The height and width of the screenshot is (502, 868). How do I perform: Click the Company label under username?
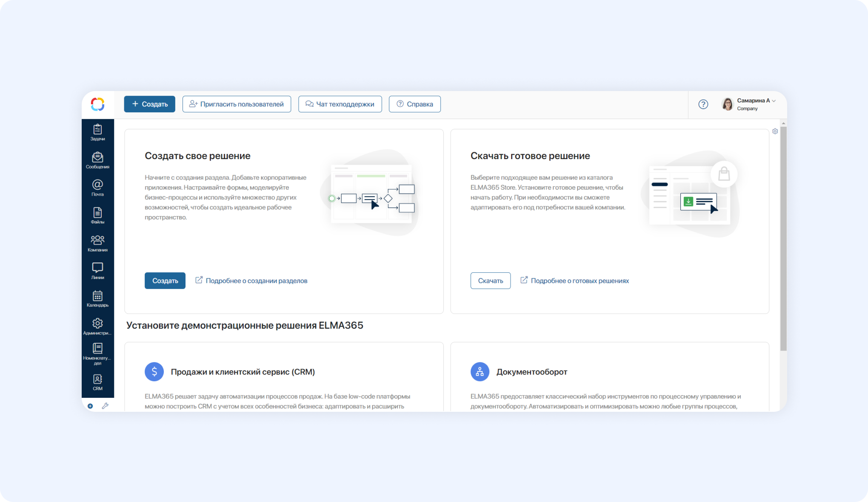pyautogui.click(x=747, y=108)
